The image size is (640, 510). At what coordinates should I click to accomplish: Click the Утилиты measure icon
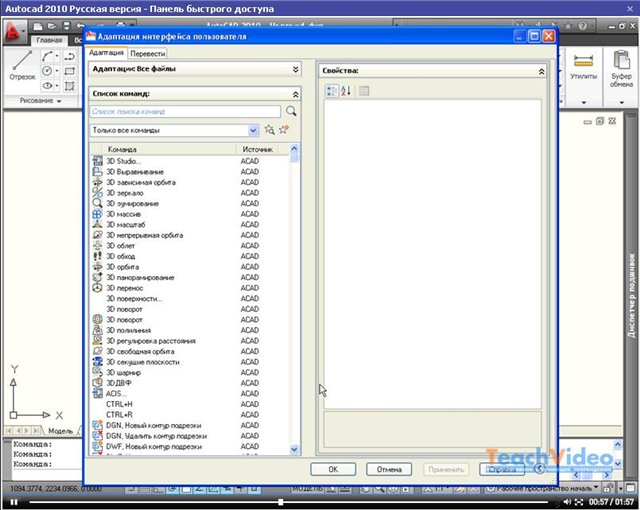click(x=583, y=61)
